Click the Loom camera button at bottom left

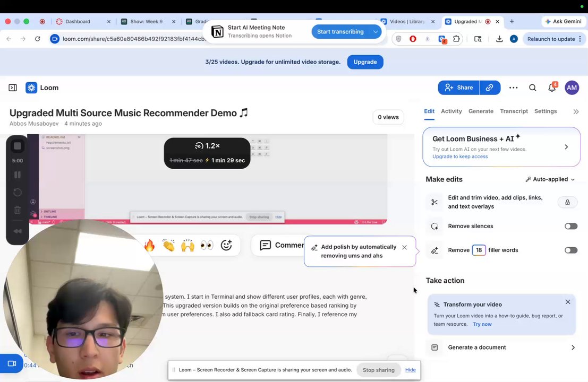pyautogui.click(x=11, y=363)
